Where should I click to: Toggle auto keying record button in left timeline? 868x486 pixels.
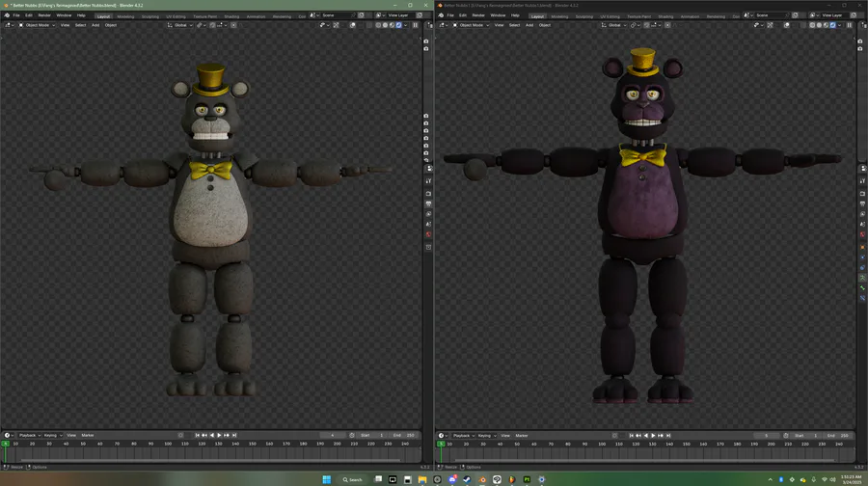click(180, 435)
